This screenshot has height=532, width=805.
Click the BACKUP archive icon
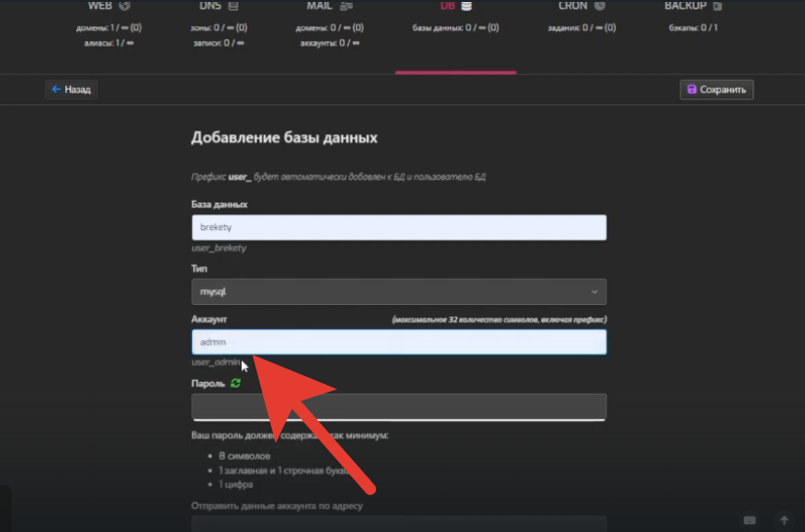pos(717,6)
